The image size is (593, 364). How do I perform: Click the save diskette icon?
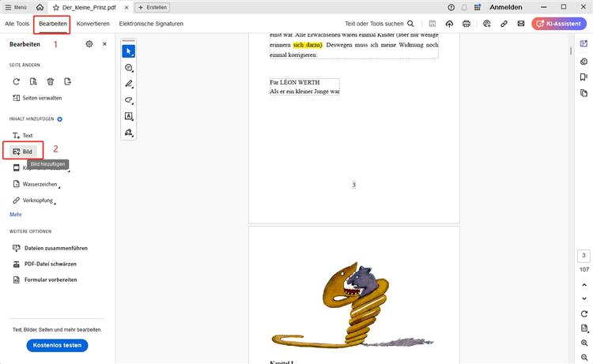point(432,24)
